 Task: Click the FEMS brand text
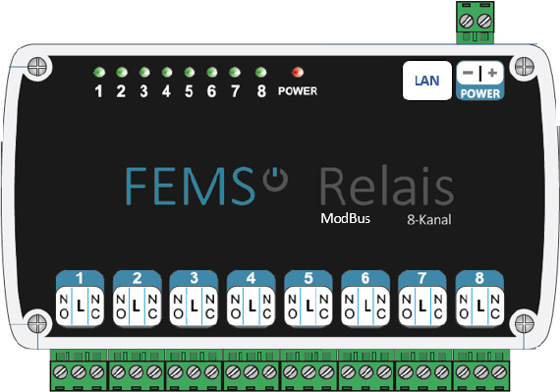(190, 186)
